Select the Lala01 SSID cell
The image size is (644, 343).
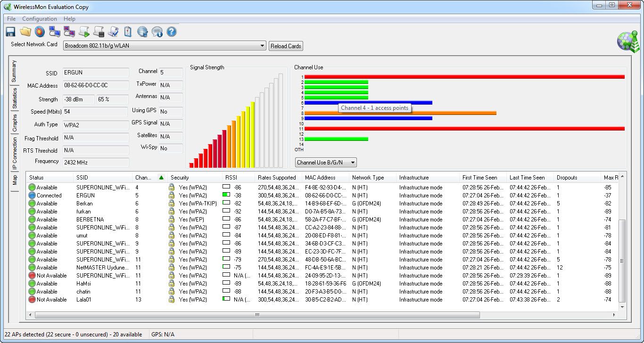(x=84, y=300)
